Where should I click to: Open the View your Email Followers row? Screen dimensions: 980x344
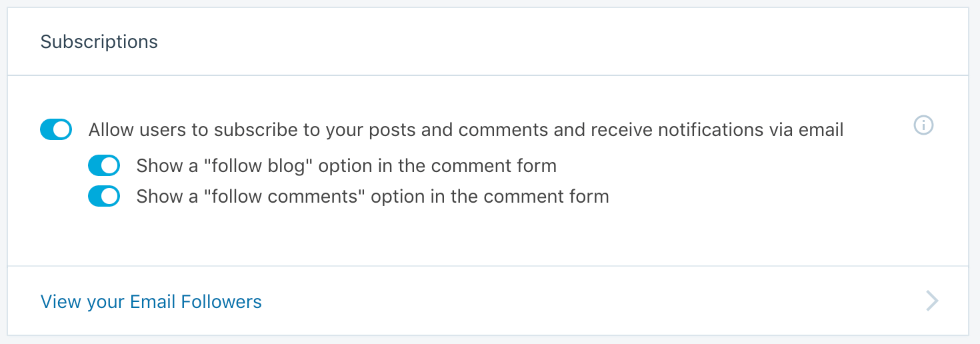pyautogui.click(x=487, y=301)
